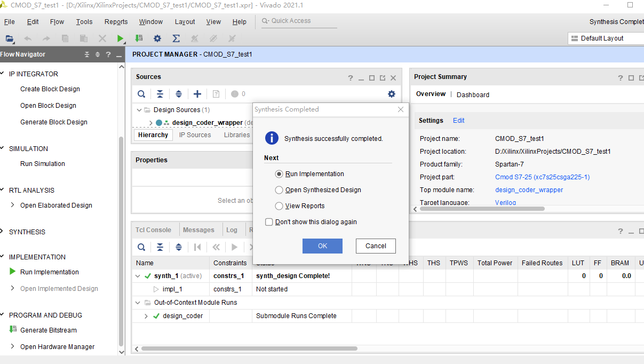This screenshot has width=644, height=364.
Task: Close the Synthesis Completed dialog
Action: coord(401,109)
